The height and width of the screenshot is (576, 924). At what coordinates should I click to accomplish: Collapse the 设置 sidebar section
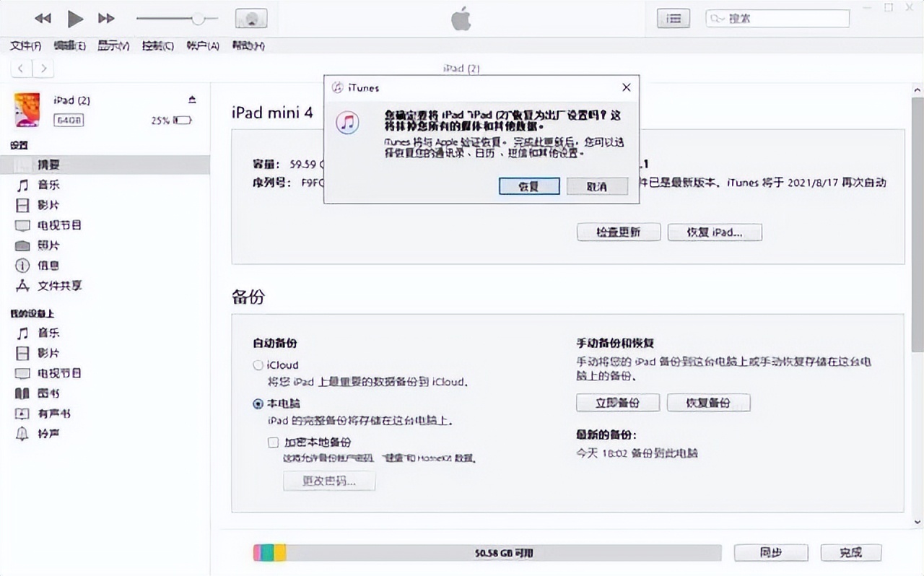19,145
